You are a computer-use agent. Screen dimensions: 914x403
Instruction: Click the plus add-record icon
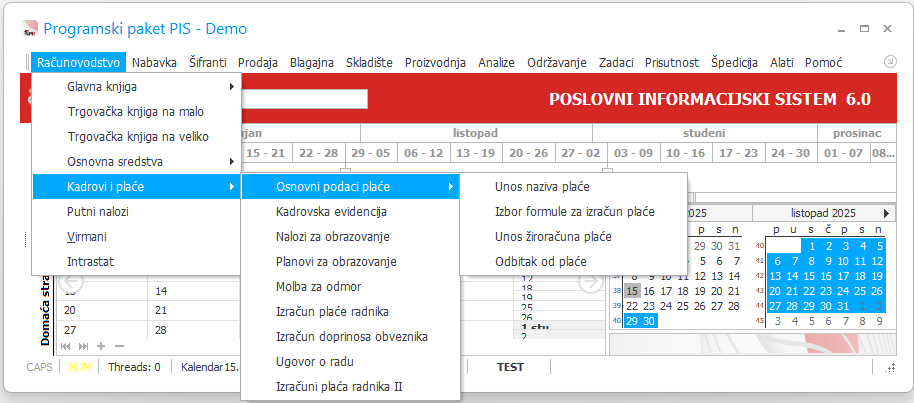tap(101, 346)
